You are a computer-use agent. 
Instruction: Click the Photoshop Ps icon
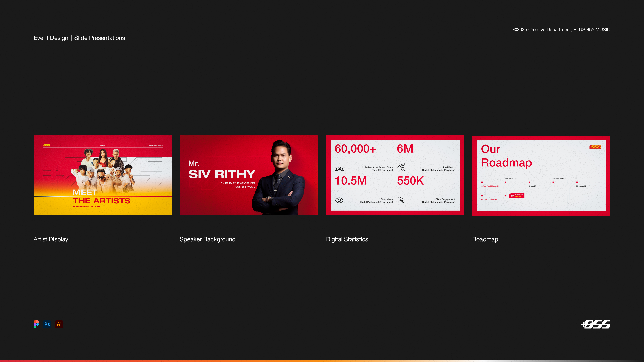[x=47, y=324]
